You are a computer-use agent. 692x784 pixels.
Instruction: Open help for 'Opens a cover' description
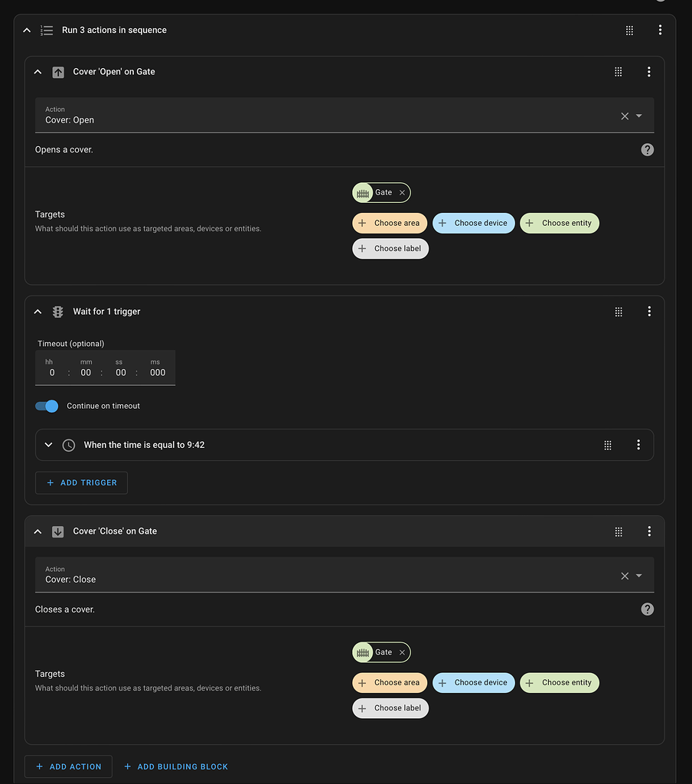pos(647,149)
